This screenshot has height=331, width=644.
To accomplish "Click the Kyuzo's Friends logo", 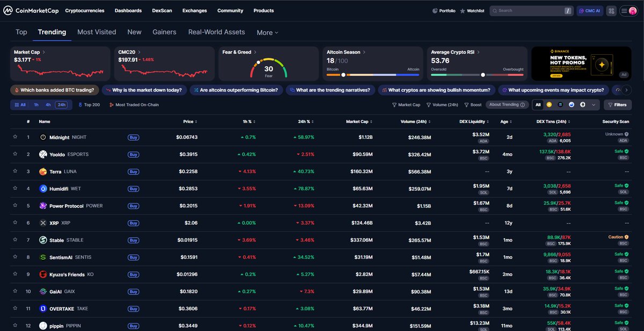I will click(x=43, y=275).
